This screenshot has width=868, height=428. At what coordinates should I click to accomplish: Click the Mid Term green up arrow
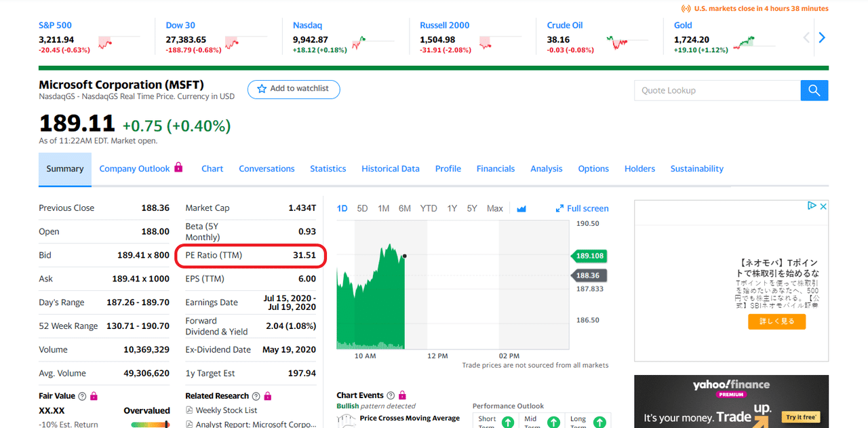(553, 422)
